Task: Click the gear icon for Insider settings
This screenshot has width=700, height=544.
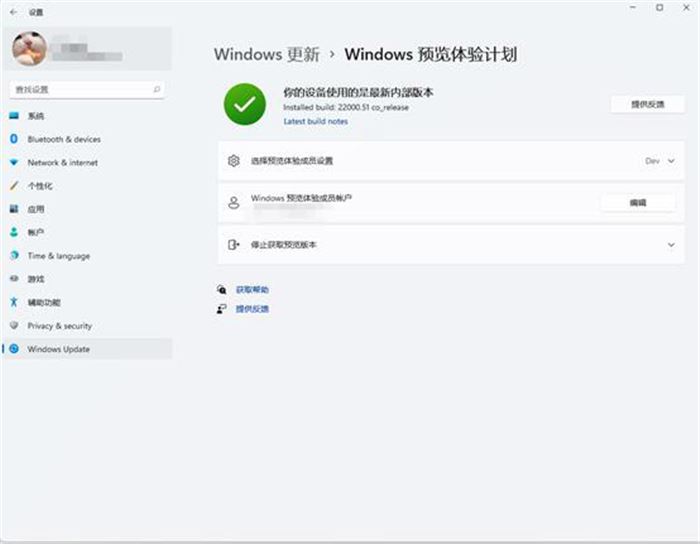Action: click(x=234, y=161)
